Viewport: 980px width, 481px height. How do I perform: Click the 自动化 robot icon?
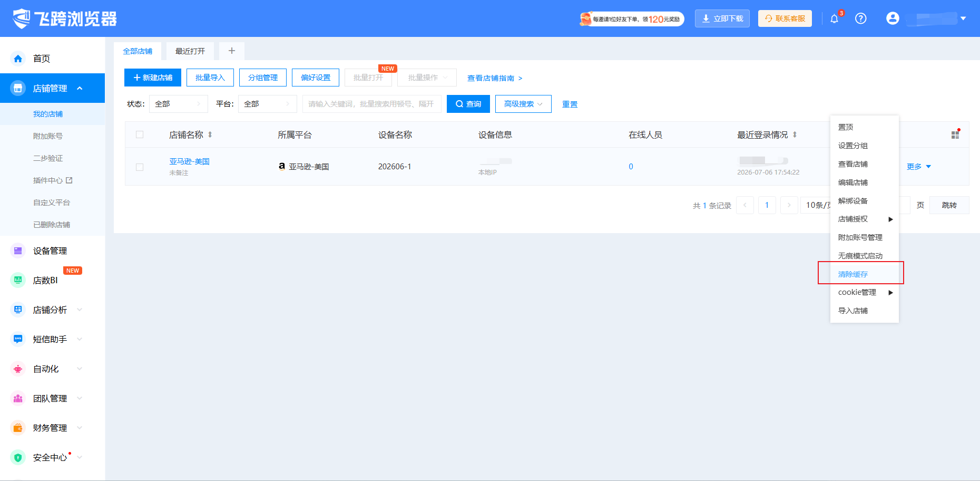point(18,369)
